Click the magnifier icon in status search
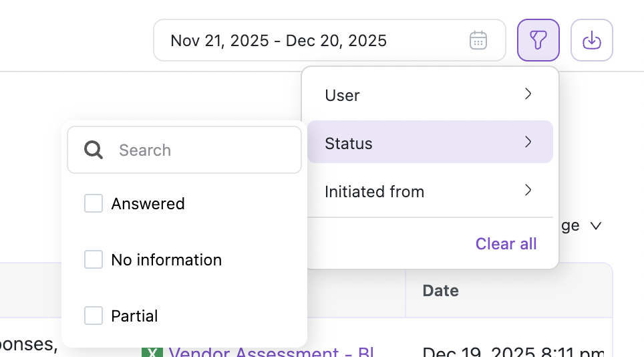 pos(94,150)
